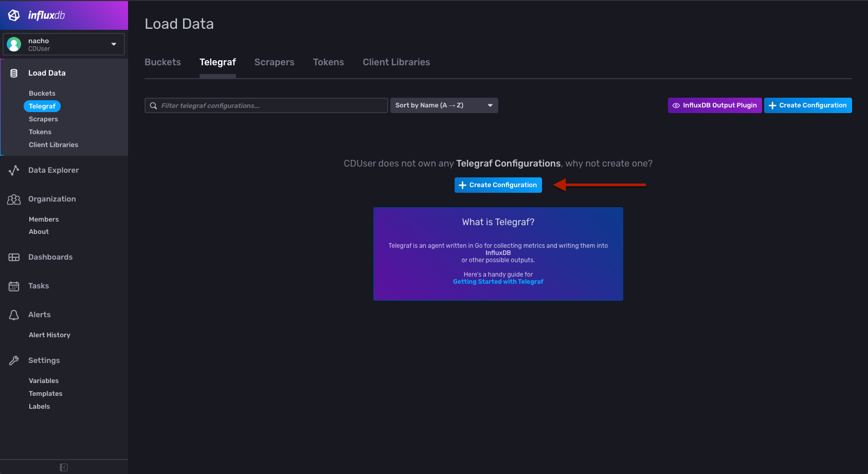Click the Data Explorer graph icon
This screenshot has width=868, height=474.
point(14,170)
